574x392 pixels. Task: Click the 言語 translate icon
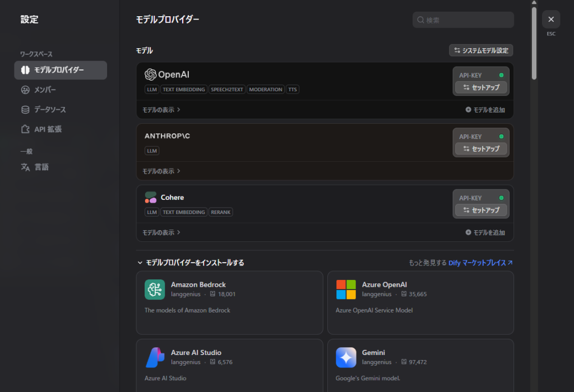coord(25,167)
